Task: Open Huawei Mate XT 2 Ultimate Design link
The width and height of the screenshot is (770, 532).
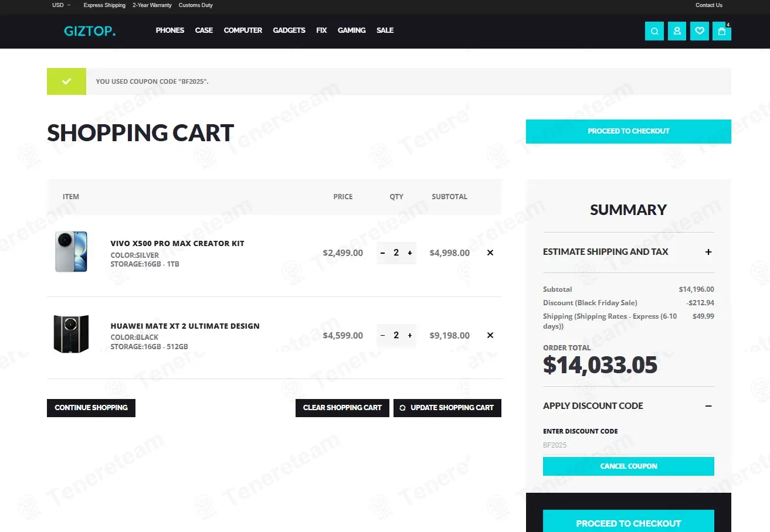Action: (185, 326)
